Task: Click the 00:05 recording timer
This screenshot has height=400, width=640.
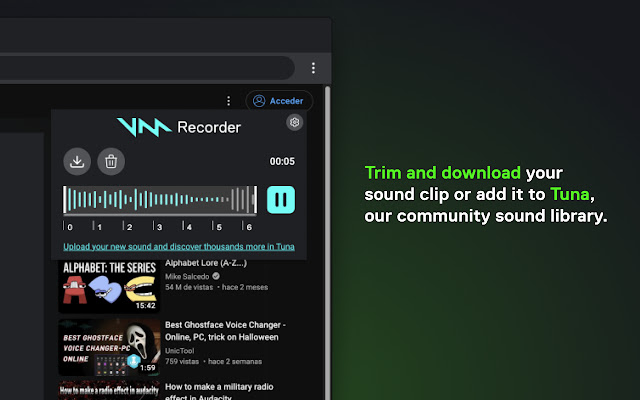Action: (x=282, y=161)
